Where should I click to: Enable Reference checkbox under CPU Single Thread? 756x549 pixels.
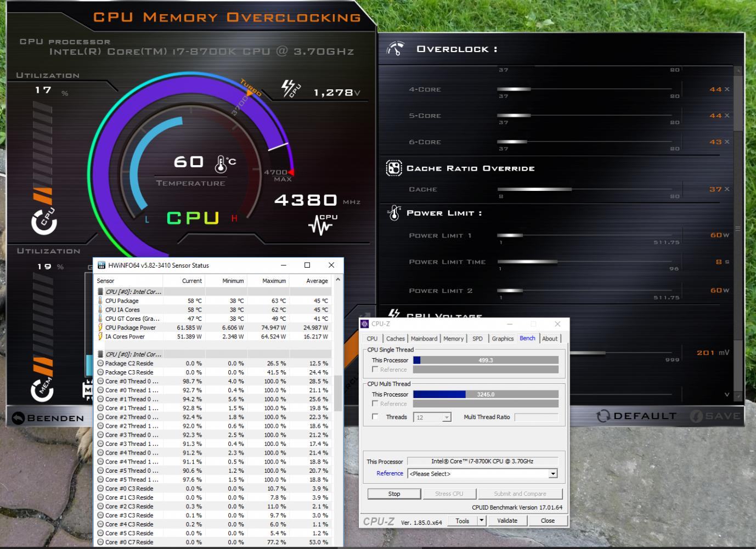[375, 369]
